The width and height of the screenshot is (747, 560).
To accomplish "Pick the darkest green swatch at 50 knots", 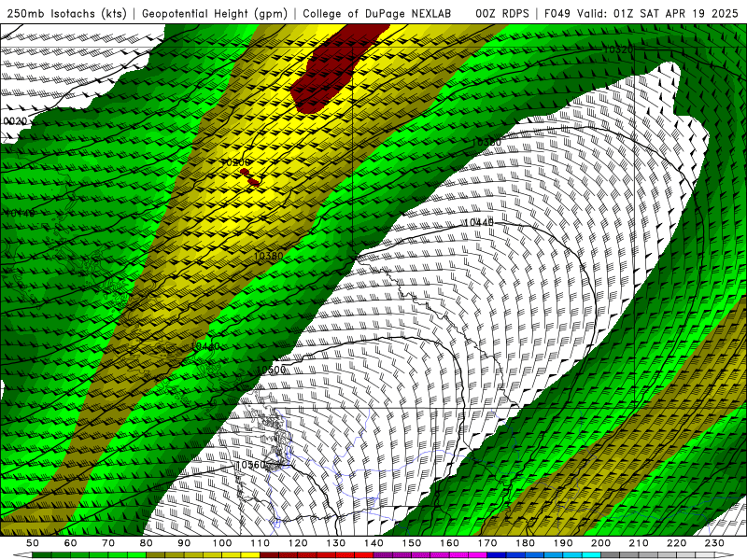I will pyautogui.click(x=42, y=555).
